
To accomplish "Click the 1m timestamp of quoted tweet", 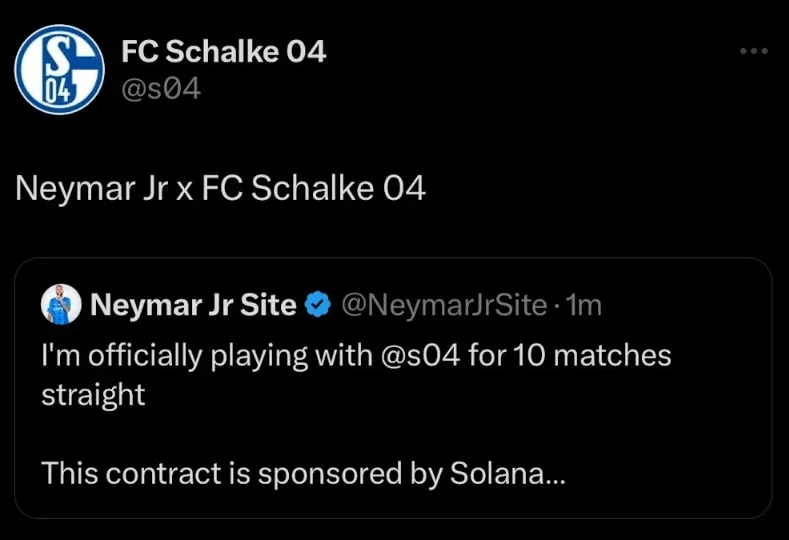I will [x=584, y=305].
